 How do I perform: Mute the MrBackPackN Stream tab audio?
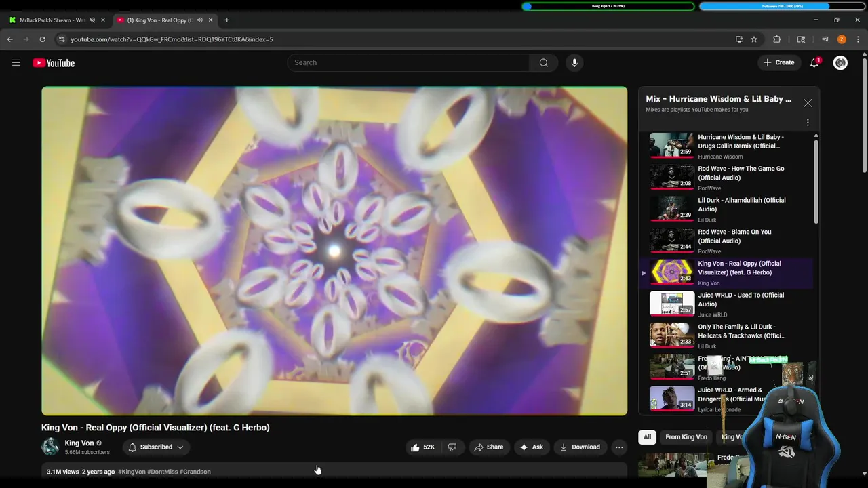pyautogui.click(x=92, y=20)
